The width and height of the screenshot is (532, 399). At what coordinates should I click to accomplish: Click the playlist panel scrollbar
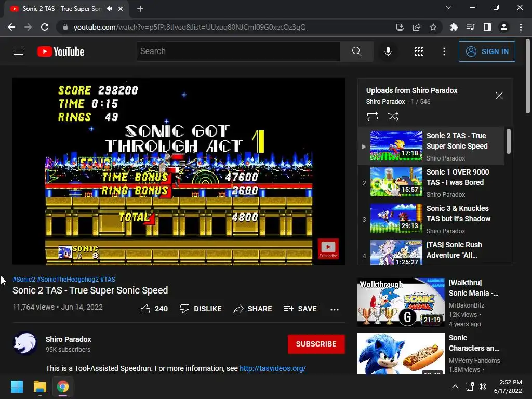click(x=508, y=141)
